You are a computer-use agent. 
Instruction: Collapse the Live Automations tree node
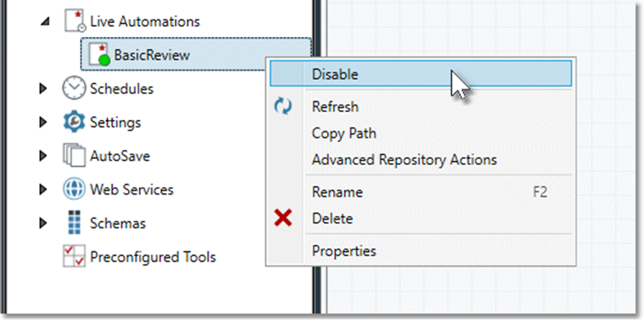45,22
